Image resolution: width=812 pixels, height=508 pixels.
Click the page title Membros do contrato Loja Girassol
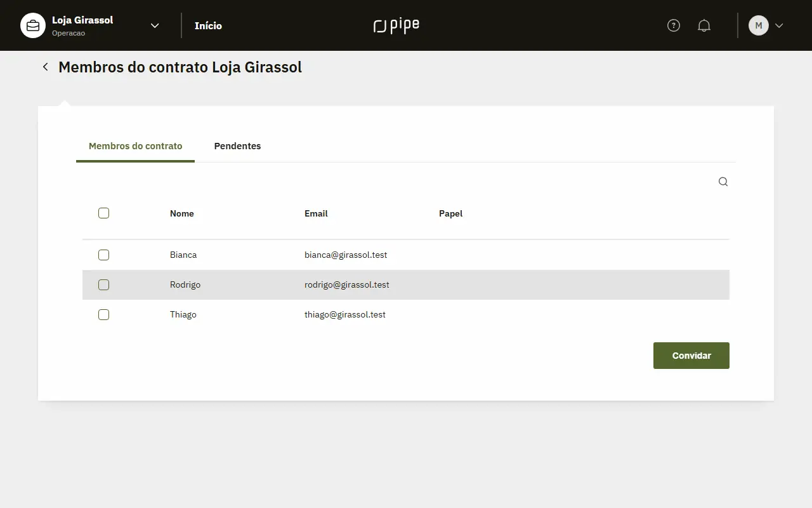tap(180, 67)
